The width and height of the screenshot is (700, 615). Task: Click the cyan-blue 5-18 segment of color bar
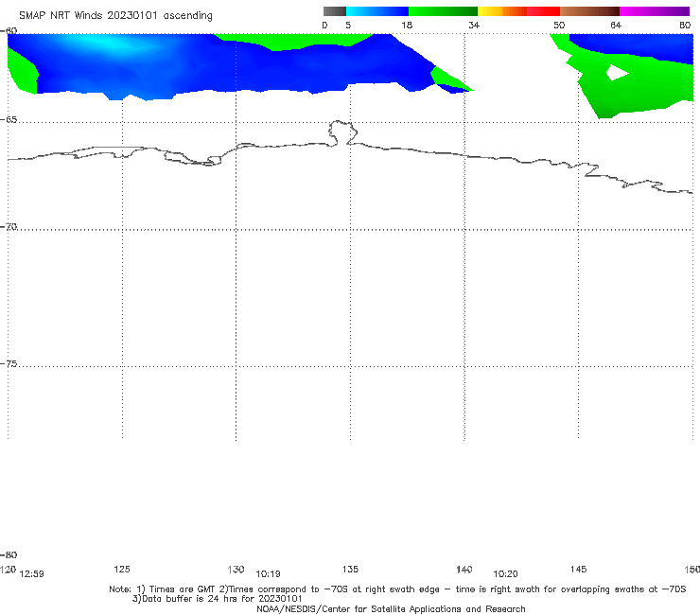point(377,11)
